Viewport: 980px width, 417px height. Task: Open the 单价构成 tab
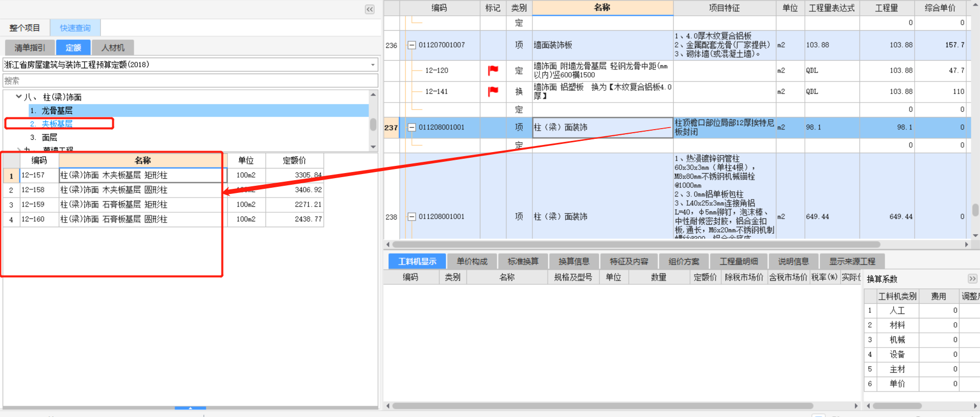tap(472, 261)
